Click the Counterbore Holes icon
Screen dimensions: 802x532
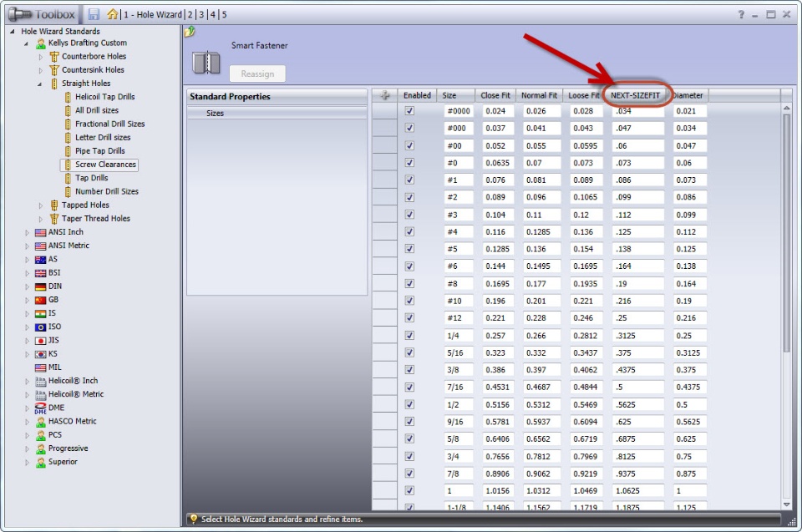(54, 57)
